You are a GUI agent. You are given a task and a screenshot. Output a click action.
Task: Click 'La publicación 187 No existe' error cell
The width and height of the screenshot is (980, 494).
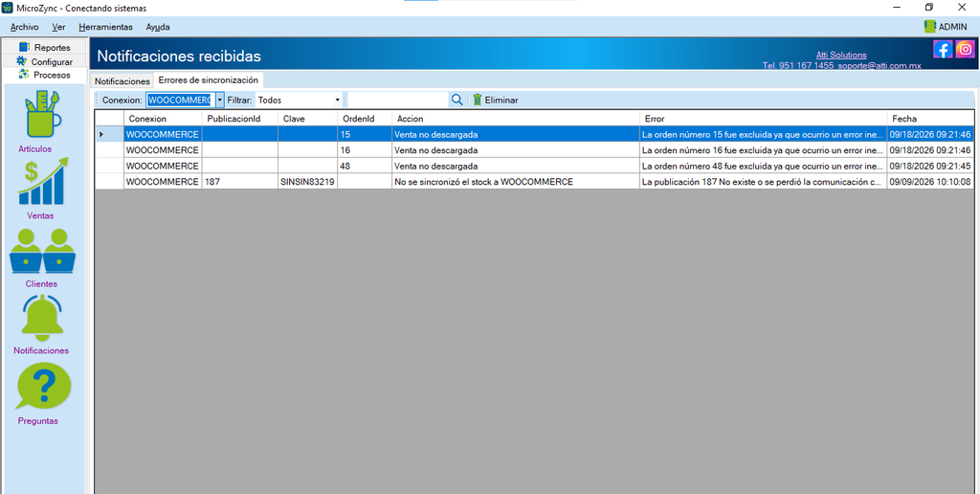pos(763,181)
